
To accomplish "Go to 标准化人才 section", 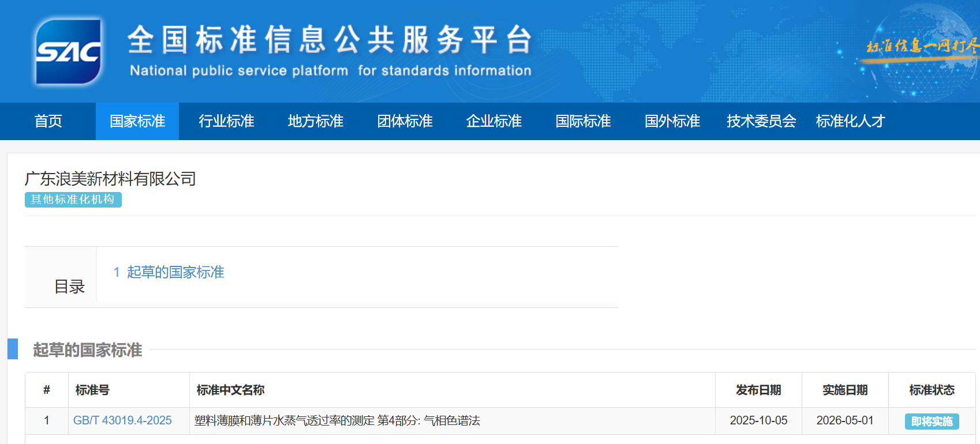I will (x=850, y=121).
